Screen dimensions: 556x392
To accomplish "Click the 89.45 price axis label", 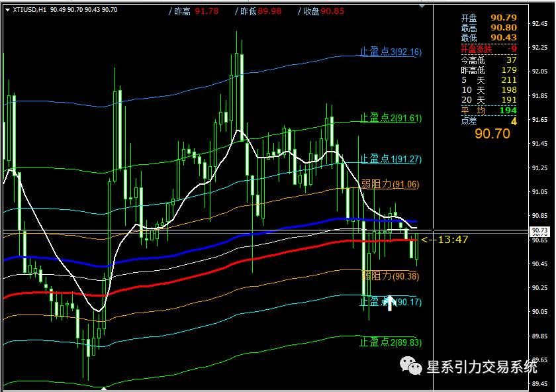I will 539,383.
